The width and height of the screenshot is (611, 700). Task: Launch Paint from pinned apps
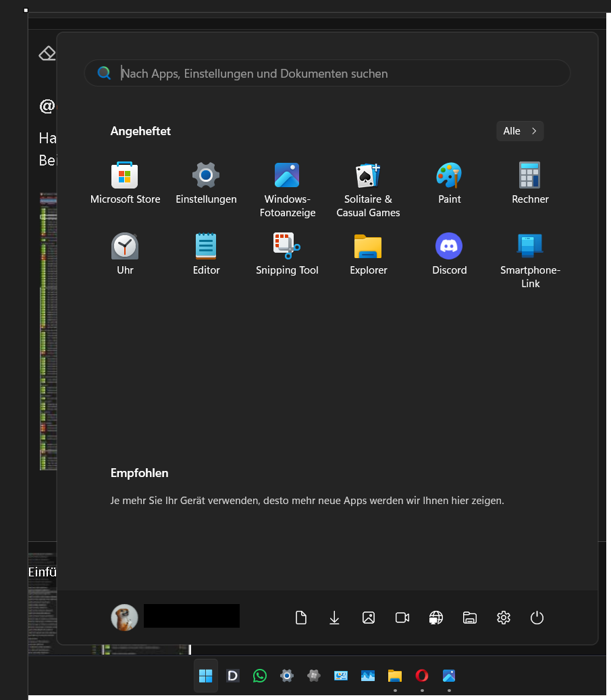click(x=449, y=184)
